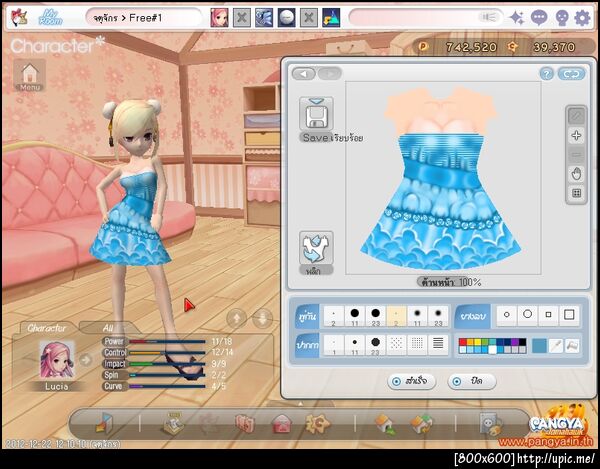Select pen size 11 in second row

pyautogui.click(x=355, y=345)
